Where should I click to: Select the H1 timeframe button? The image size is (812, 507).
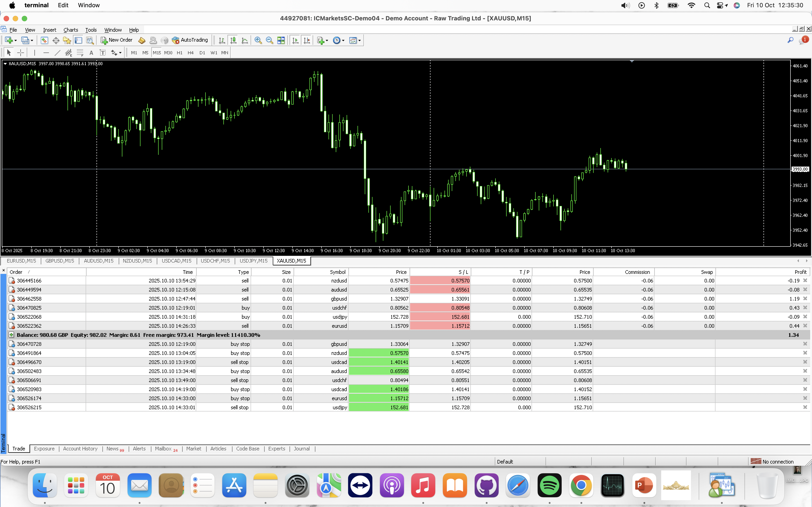click(179, 53)
